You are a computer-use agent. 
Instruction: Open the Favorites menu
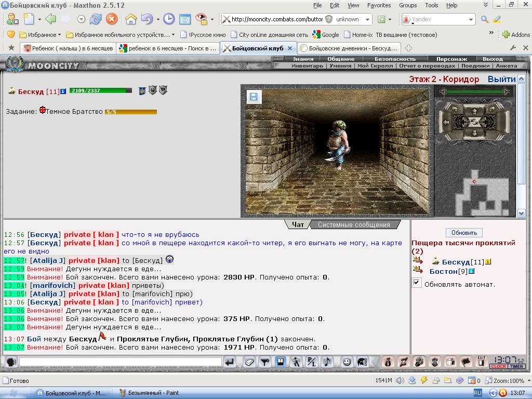379,5
